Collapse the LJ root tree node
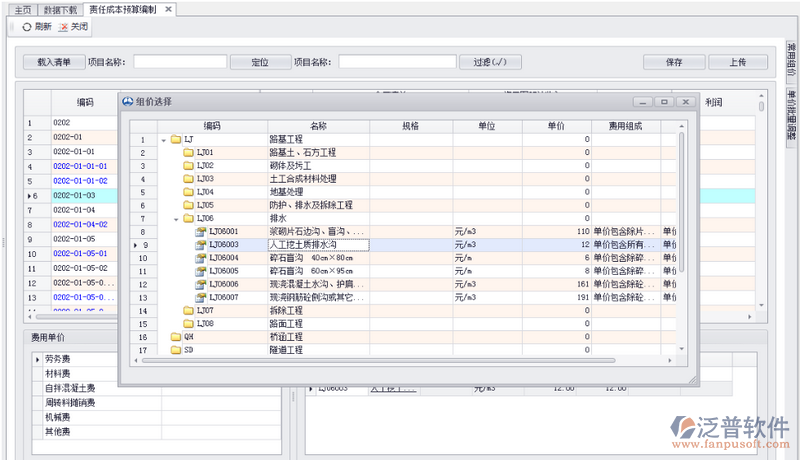This screenshot has height=460, width=800. coord(164,140)
